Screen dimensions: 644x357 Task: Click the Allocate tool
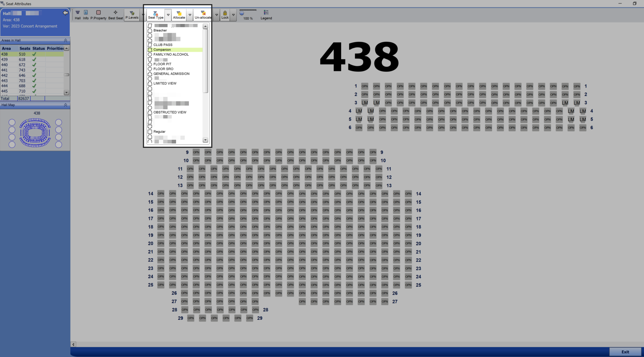point(179,15)
